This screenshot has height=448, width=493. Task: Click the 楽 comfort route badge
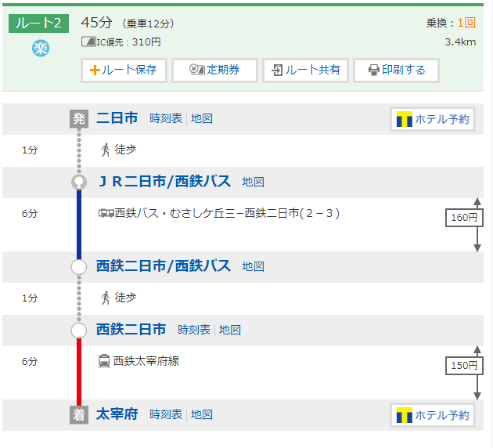click(x=41, y=49)
